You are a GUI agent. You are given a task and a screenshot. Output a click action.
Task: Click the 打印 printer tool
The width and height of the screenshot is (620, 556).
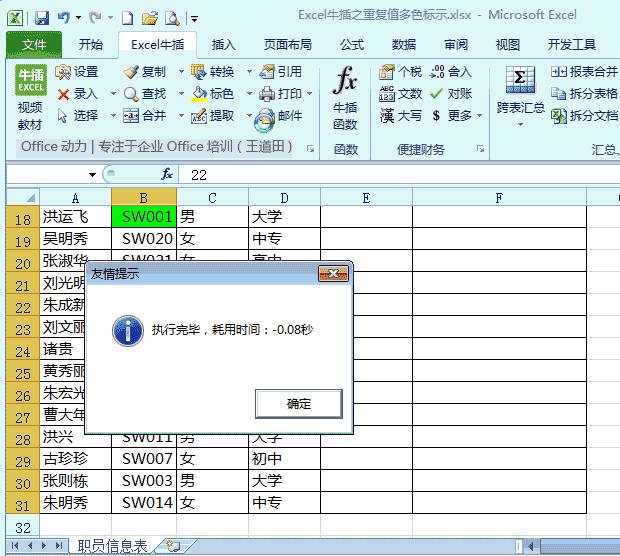(281, 94)
